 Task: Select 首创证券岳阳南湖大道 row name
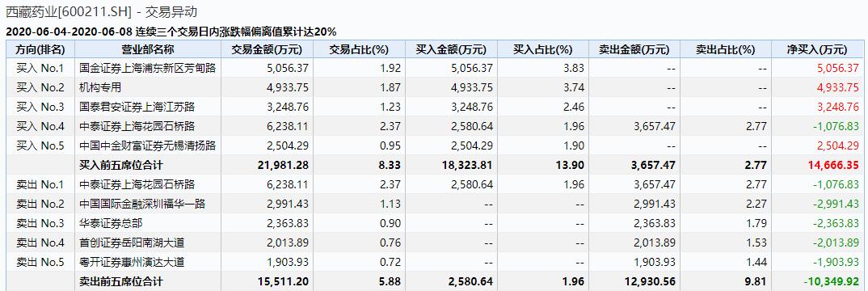coord(132,242)
